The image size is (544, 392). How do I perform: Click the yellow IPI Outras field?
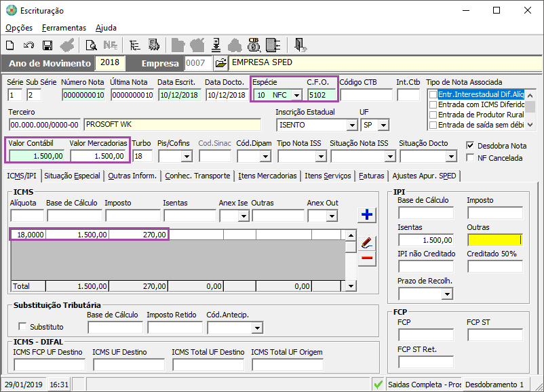point(494,239)
